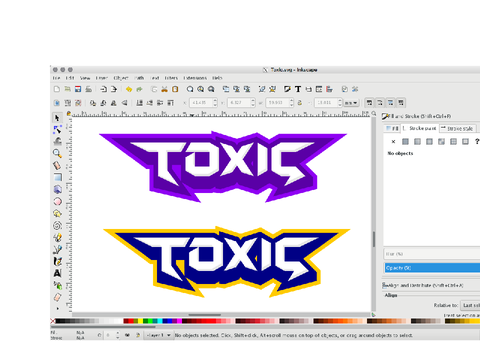The image size is (480, 360).
Task: Click the Save document icon
Action: [x=78, y=89]
